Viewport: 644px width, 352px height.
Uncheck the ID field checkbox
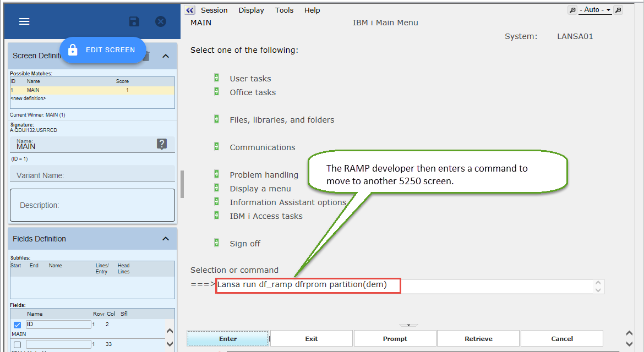(x=17, y=325)
